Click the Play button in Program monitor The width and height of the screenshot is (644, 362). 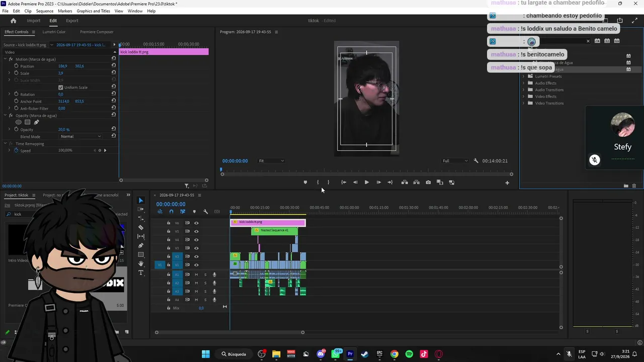click(x=366, y=183)
